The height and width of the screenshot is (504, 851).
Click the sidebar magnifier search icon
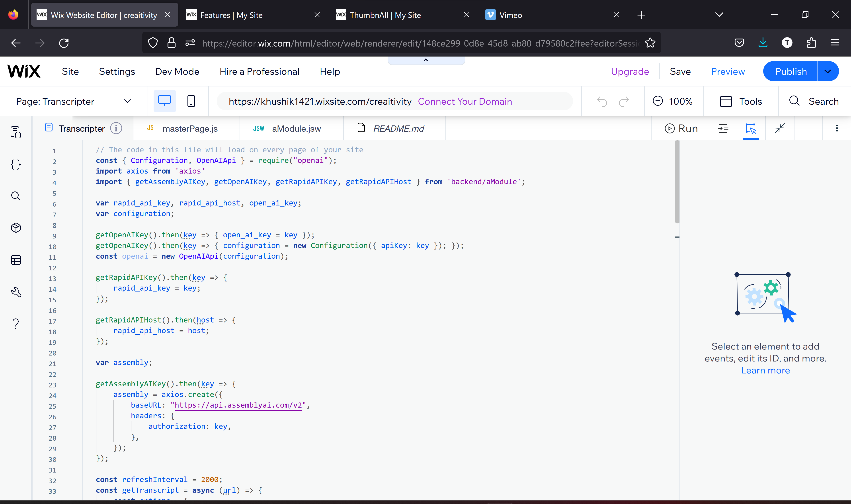[x=16, y=196]
